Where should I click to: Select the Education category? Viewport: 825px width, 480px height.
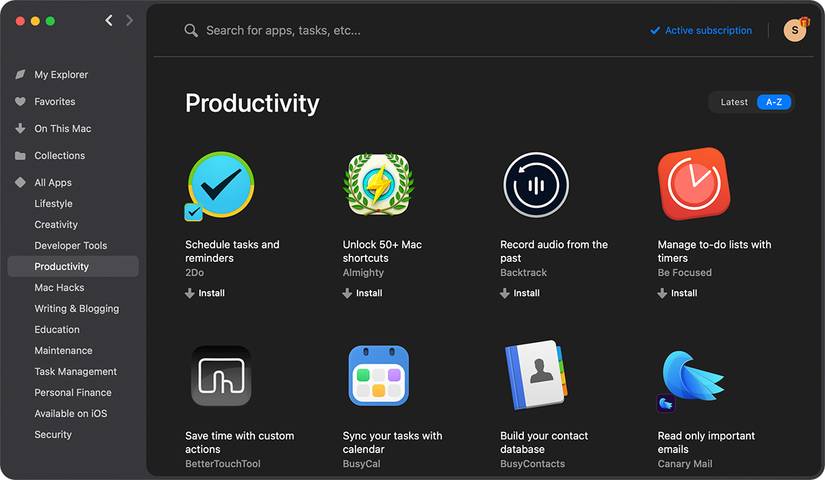(x=57, y=329)
